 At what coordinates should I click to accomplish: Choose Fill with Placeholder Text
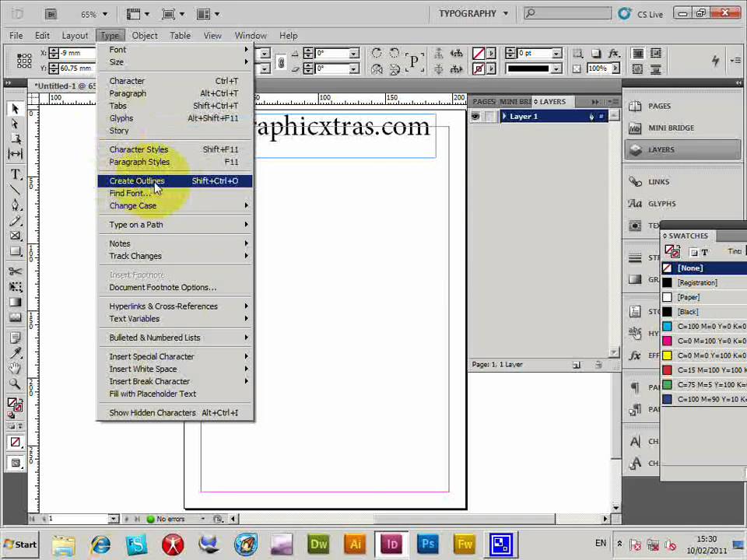pos(175,394)
